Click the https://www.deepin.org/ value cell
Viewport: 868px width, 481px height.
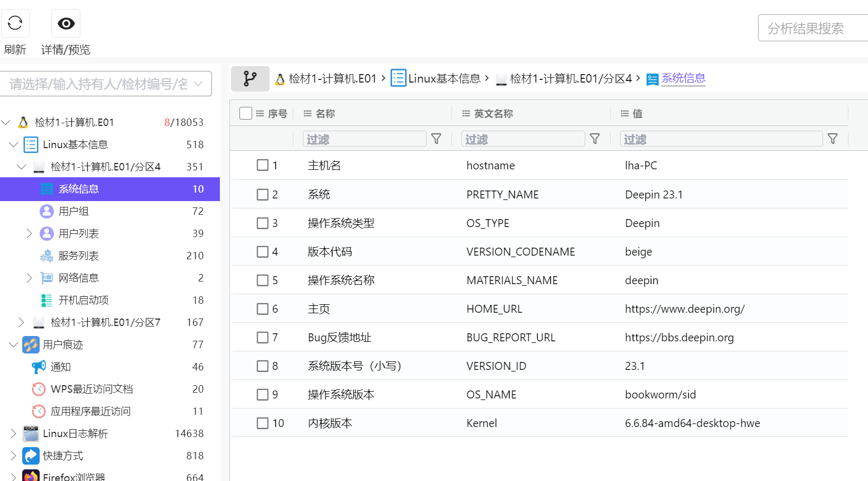click(685, 308)
